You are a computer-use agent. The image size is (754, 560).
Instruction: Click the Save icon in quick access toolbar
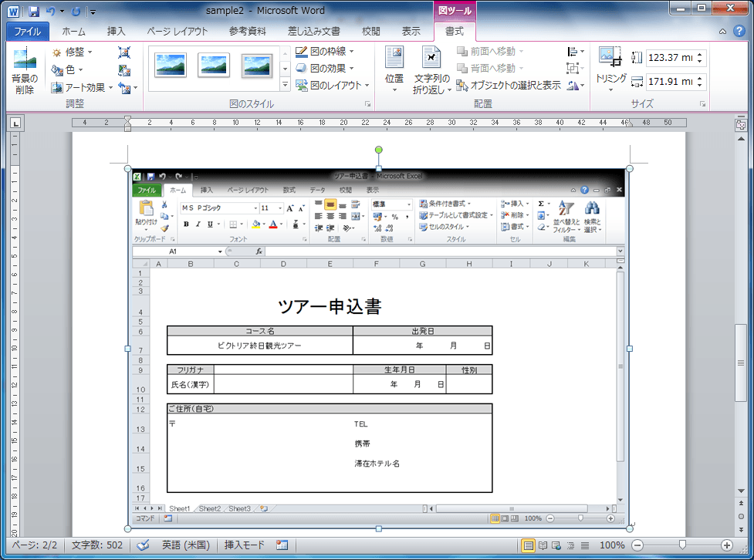(33, 12)
